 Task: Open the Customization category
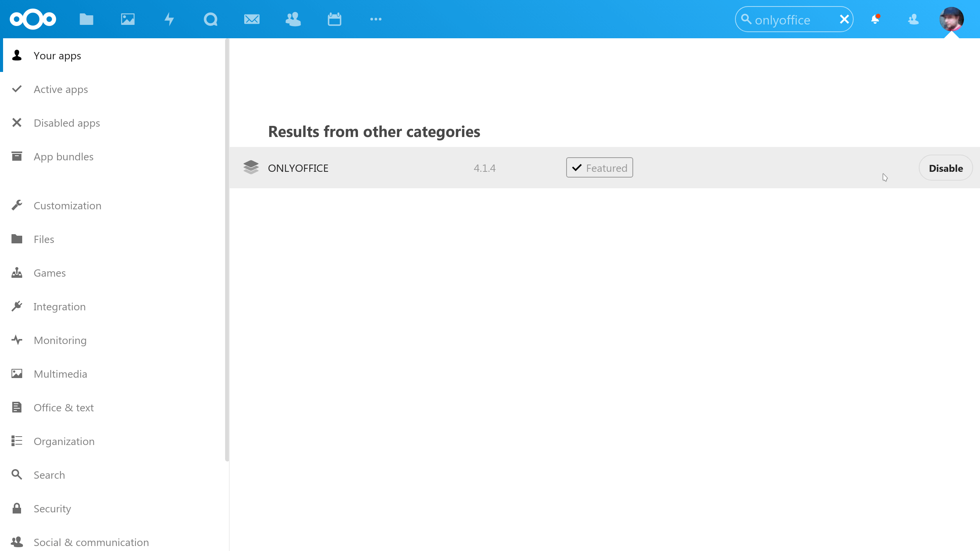coord(114,205)
